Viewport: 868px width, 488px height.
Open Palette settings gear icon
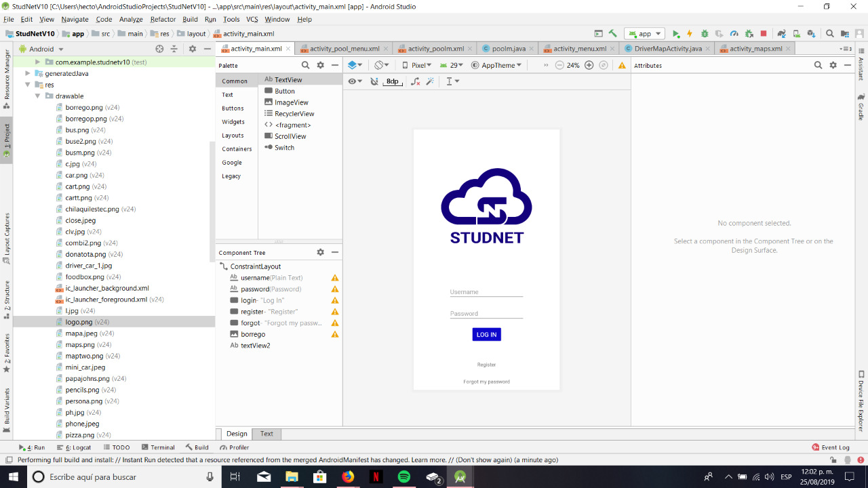pos(321,65)
